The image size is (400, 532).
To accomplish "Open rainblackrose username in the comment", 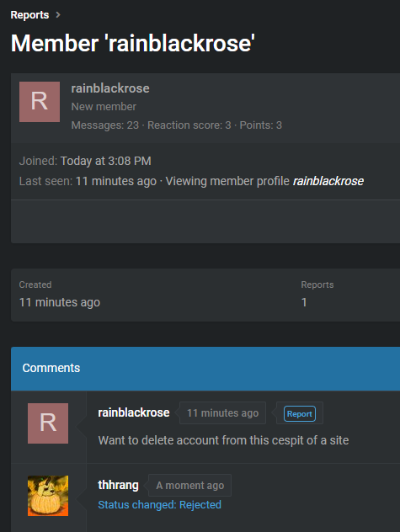I will point(134,412).
